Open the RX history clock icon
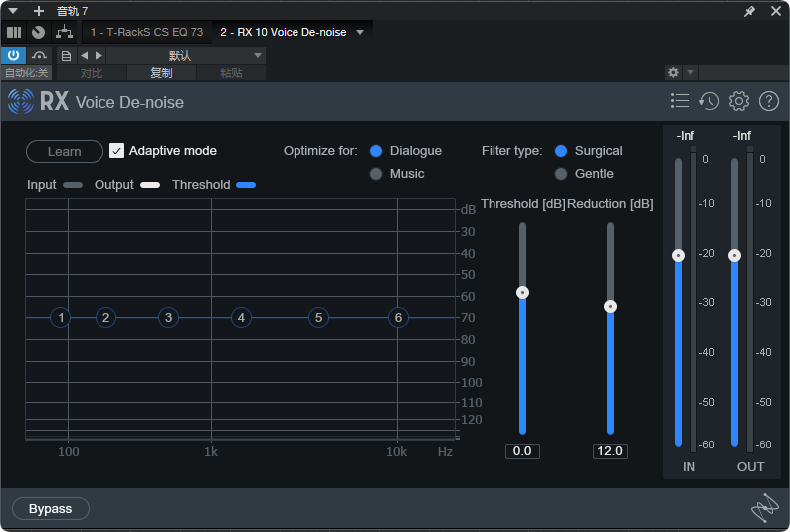The image size is (790, 532). pyautogui.click(x=709, y=101)
